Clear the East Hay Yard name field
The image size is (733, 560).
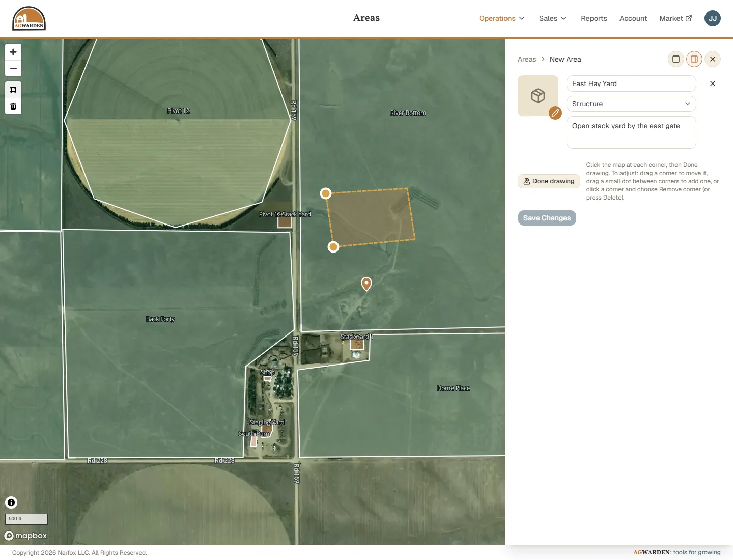[713, 83]
